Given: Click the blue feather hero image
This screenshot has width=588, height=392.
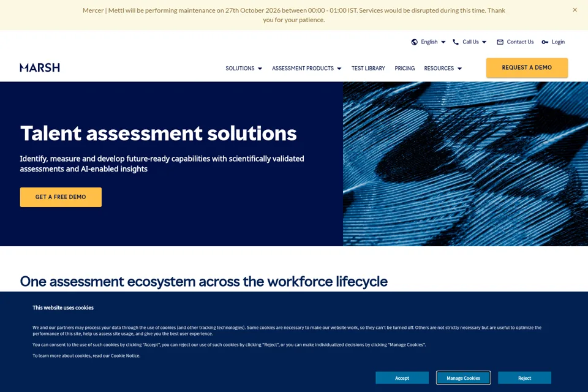Looking at the screenshot, I should [466, 164].
